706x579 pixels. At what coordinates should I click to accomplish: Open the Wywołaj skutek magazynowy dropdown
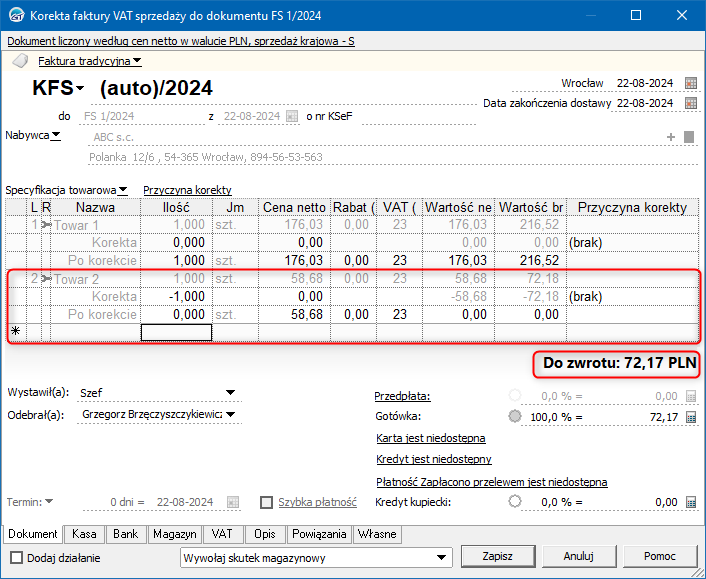pos(442,558)
